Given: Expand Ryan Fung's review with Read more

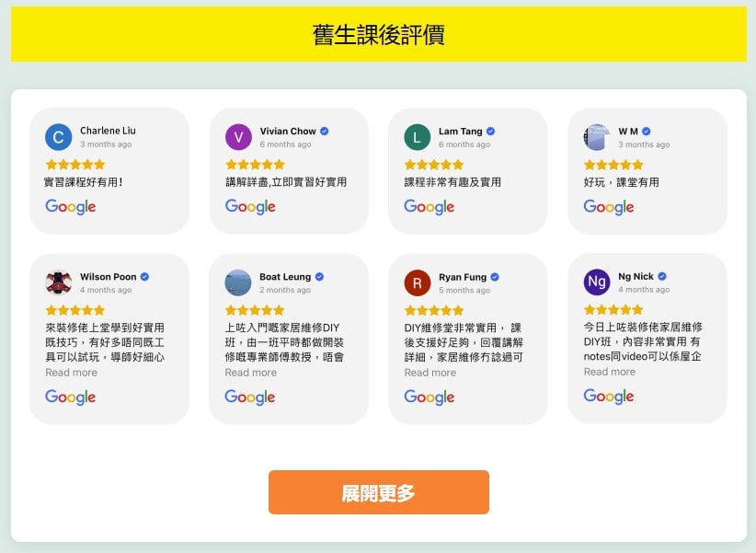Looking at the screenshot, I should [430, 373].
